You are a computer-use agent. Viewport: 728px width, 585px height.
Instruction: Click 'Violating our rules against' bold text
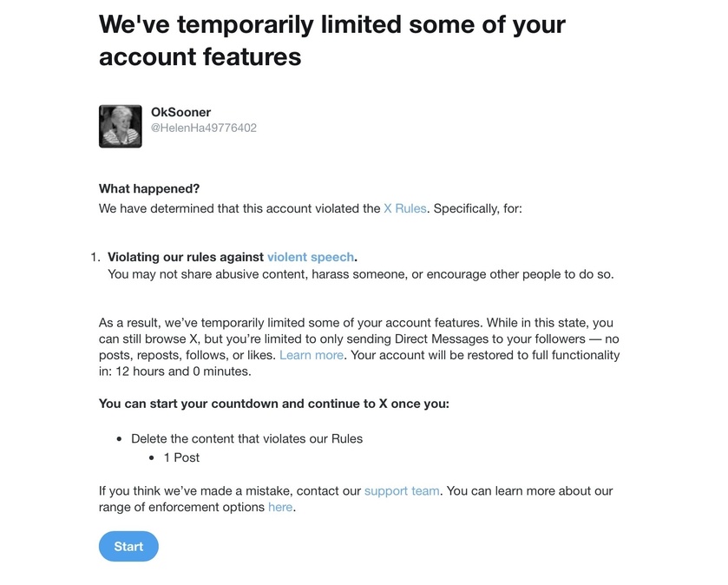point(186,257)
